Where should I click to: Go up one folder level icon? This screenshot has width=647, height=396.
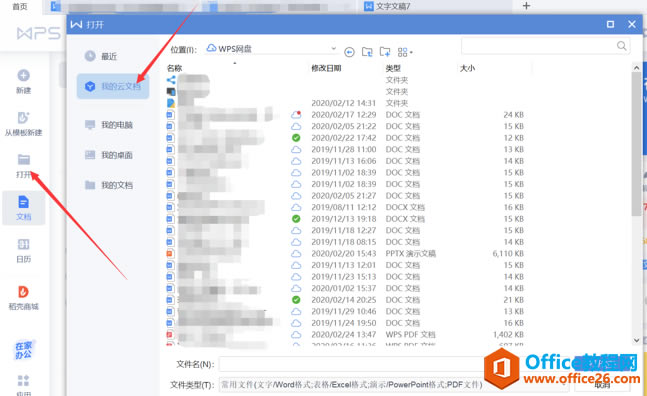click(x=367, y=52)
